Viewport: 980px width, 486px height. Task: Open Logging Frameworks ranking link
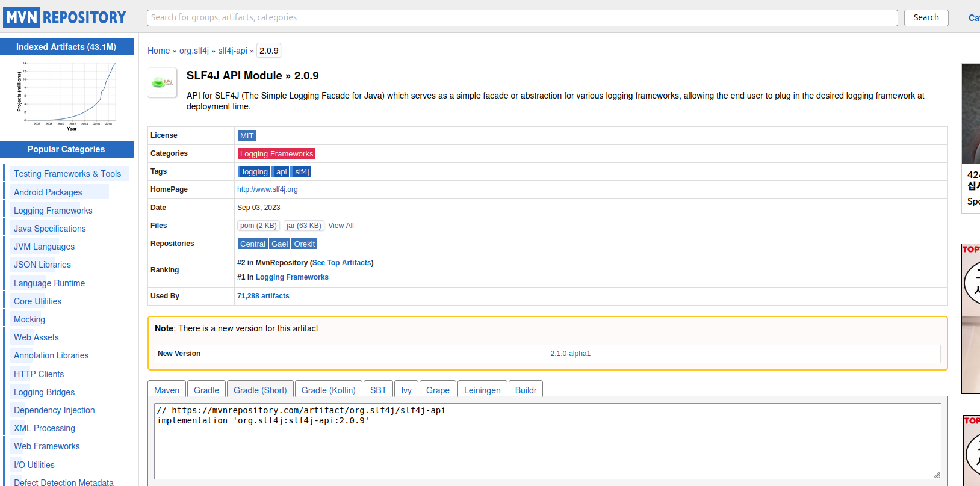click(x=292, y=277)
